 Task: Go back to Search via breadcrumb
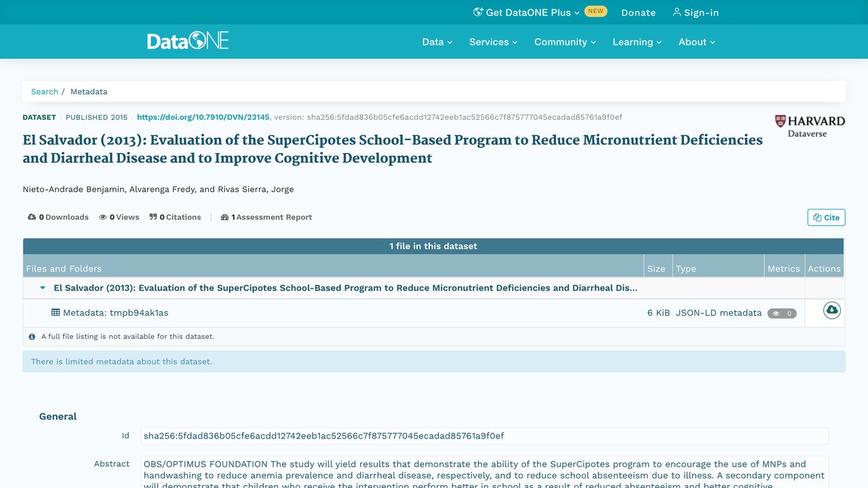(x=45, y=91)
